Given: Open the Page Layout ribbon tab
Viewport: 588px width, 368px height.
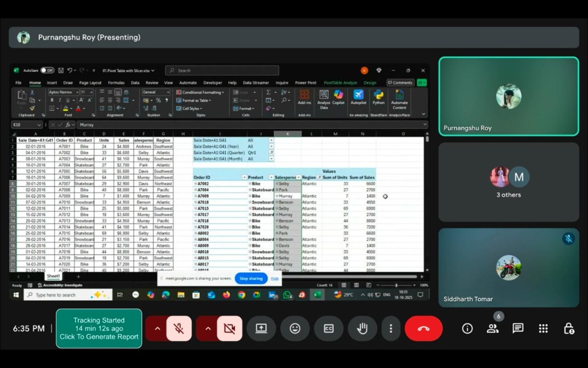Looking at the screenshot, I should 90,83.
